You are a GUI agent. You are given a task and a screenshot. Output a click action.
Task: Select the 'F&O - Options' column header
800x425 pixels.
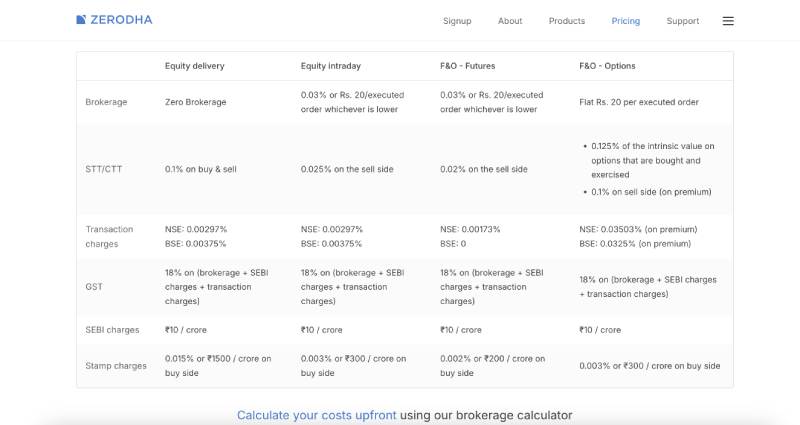(x=607, y=66)
